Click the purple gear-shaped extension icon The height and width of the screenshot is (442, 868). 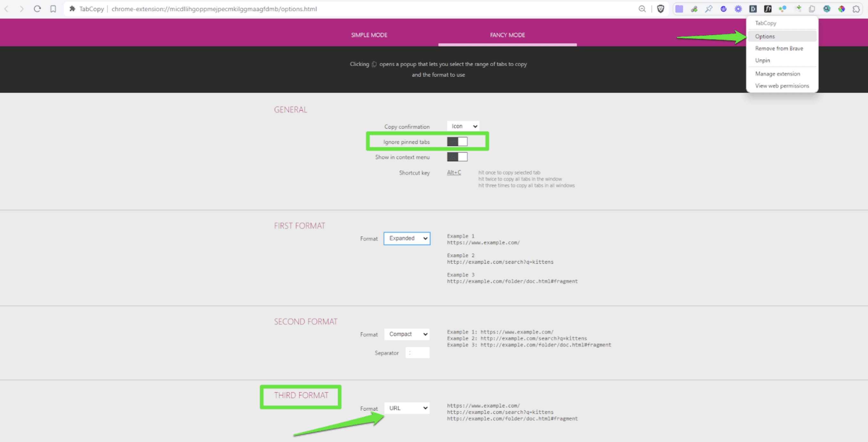click(x=738, y=9)
